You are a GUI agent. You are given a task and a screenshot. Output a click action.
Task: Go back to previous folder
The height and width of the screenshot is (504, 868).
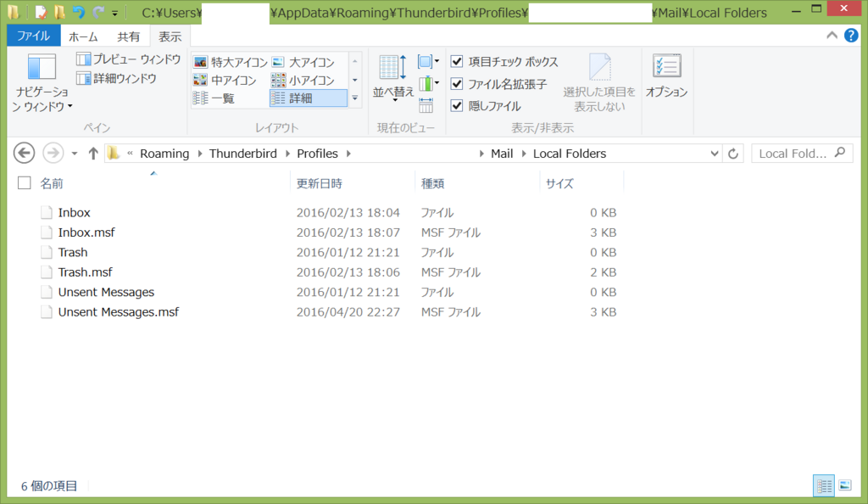(24, 154)
